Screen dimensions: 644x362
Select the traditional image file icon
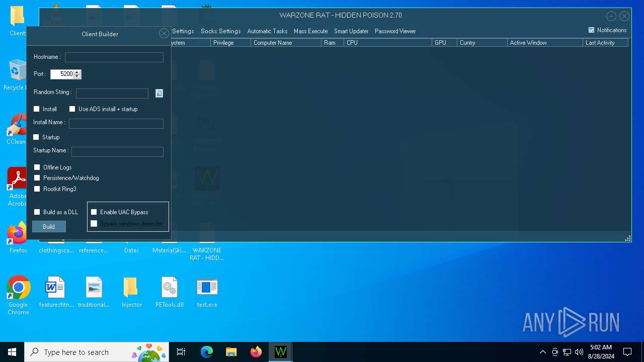(94, 292)
